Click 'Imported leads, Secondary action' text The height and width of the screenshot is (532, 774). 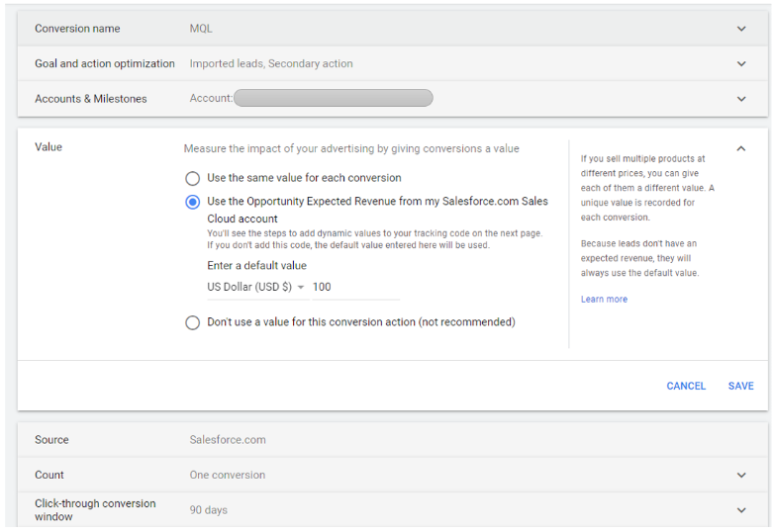click(271, 64)
